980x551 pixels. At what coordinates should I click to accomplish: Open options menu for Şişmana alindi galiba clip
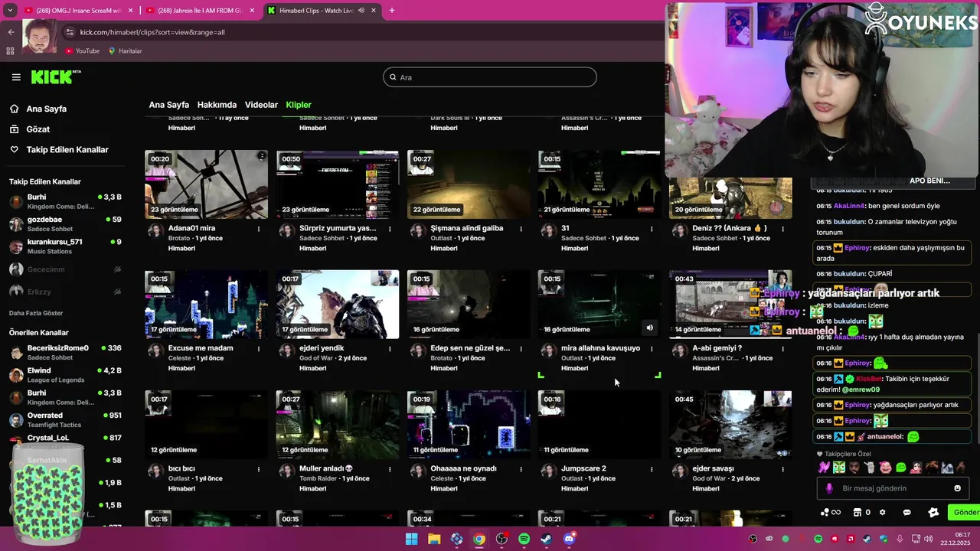tap(521, 228)
